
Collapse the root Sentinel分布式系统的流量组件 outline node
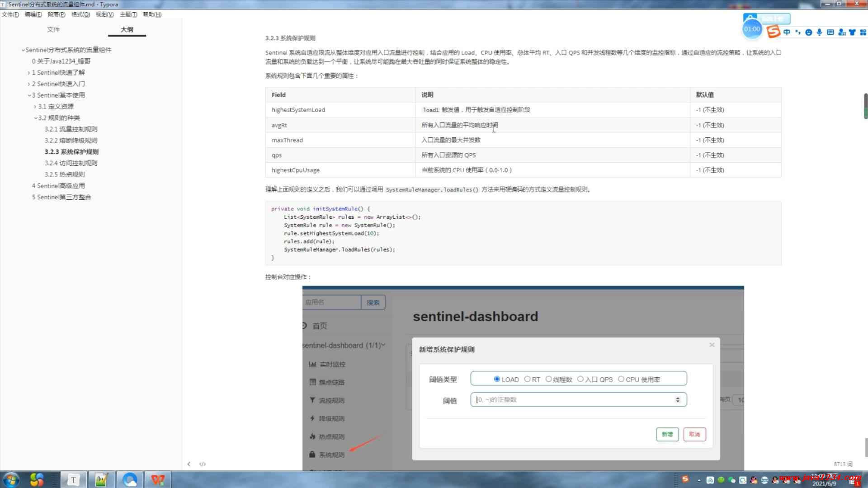(23, 50)
